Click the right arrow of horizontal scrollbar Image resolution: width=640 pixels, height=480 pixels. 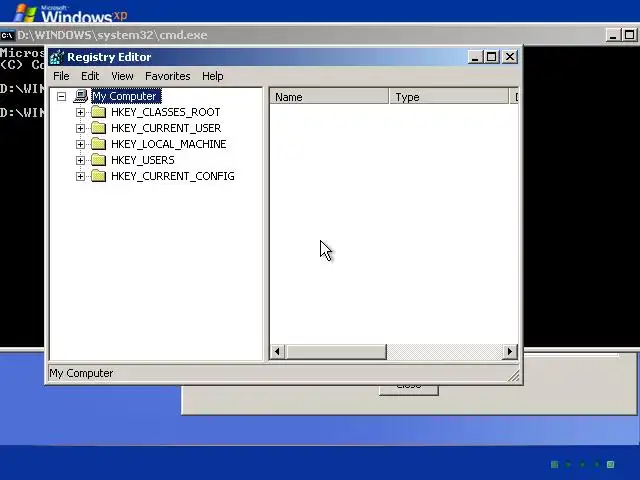point(509,352)
